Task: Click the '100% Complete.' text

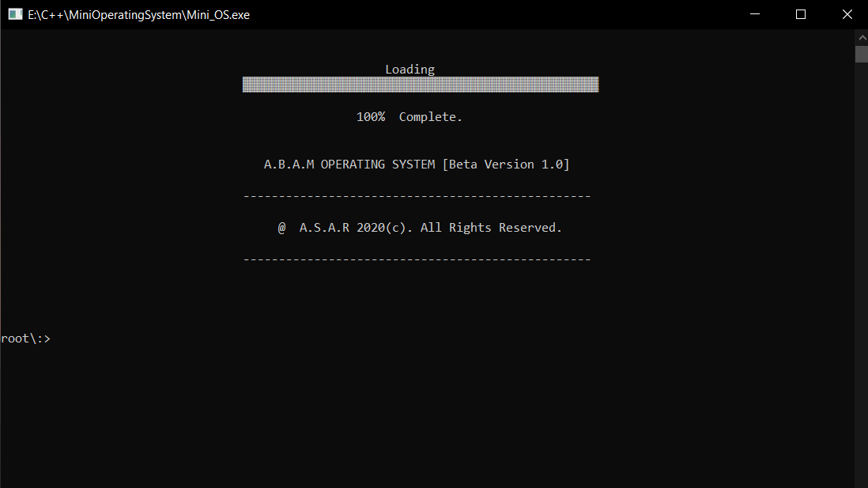Action: point(409,117)
